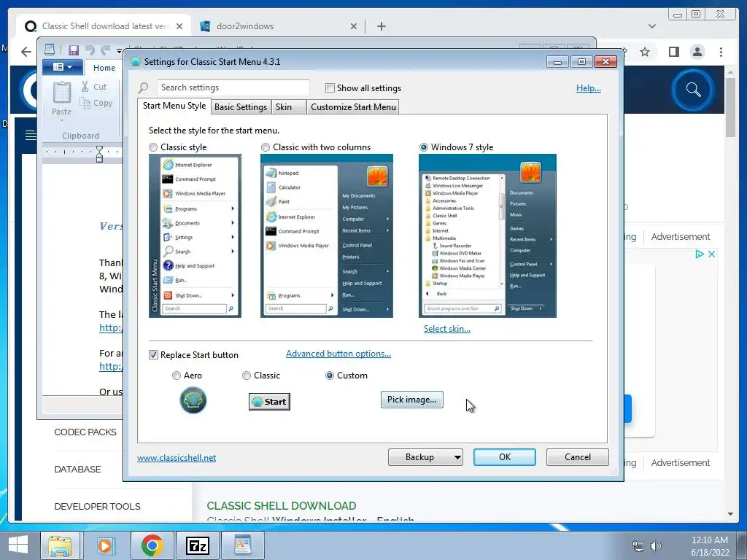Open the Home ribbon tab in WordPad
Screen dimensions: 747x560
pyautogui.click(x=104, y=68)
